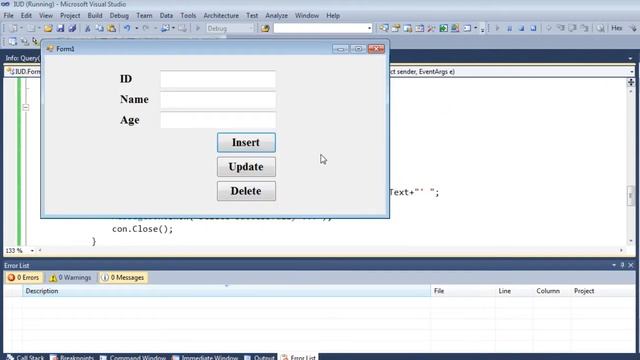Screen dimensions: 640x360
Task: Open the Project menu
Action: point(70,16)
